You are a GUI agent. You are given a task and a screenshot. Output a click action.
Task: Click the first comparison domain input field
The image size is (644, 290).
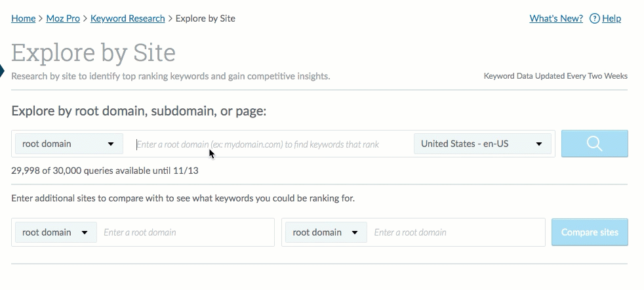(x=186, y=232)
